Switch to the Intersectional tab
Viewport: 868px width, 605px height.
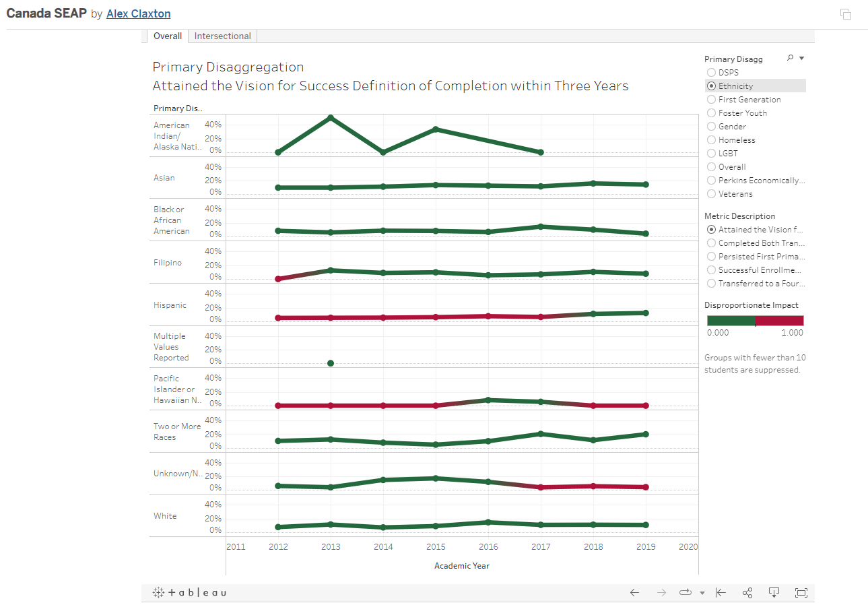(x=223, y=36)
